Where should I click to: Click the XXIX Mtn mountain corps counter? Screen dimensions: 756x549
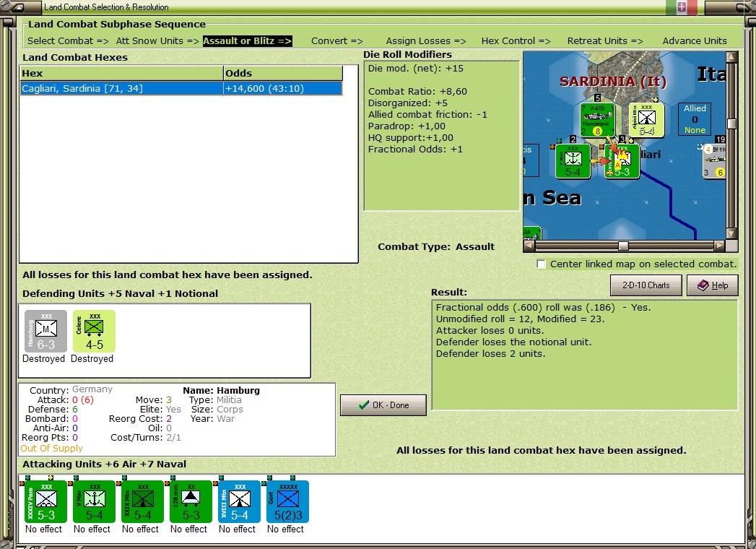coord(140,501)
